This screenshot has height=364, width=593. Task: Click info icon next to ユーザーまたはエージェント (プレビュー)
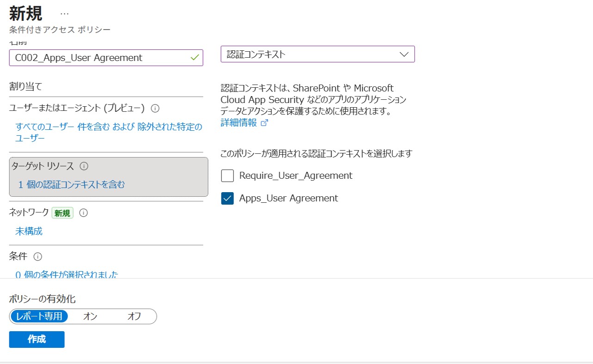[x=155, y=109]
